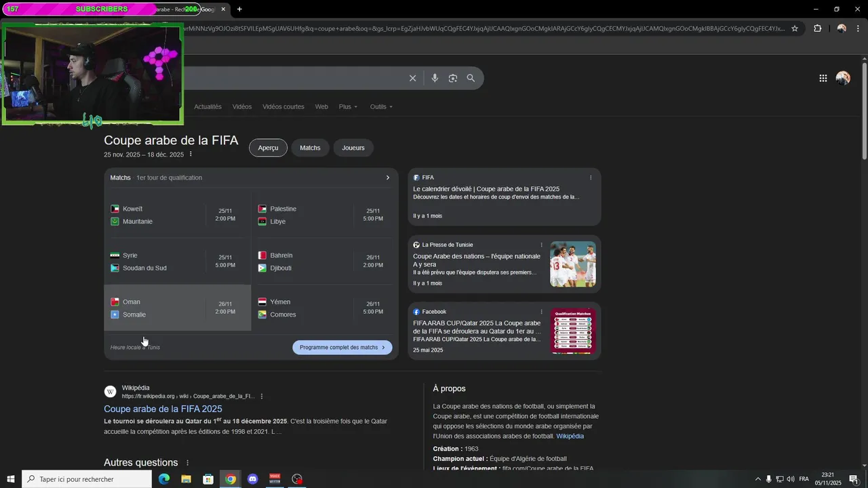Close the current Google search tab
This screenshot has height=488, width=868.
[x=223, y=9]
